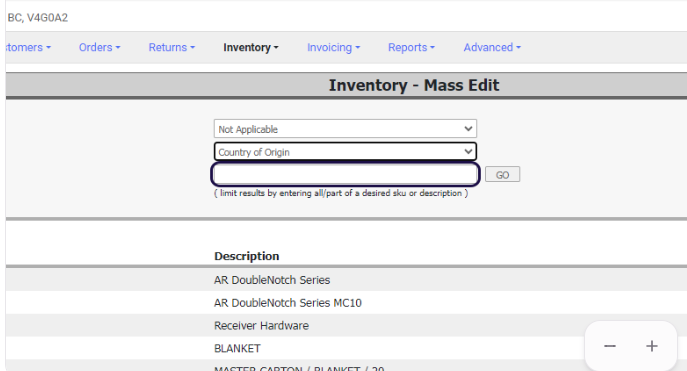Zoom in with the plus icon
Screen dimensions: 687x371
(x=652, y=346)
